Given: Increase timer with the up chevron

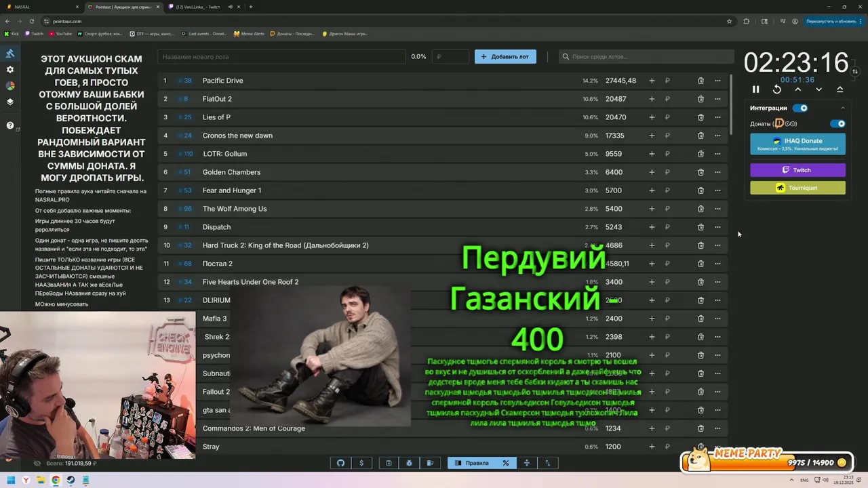Looking at the screenshot, I should (798, 89).
